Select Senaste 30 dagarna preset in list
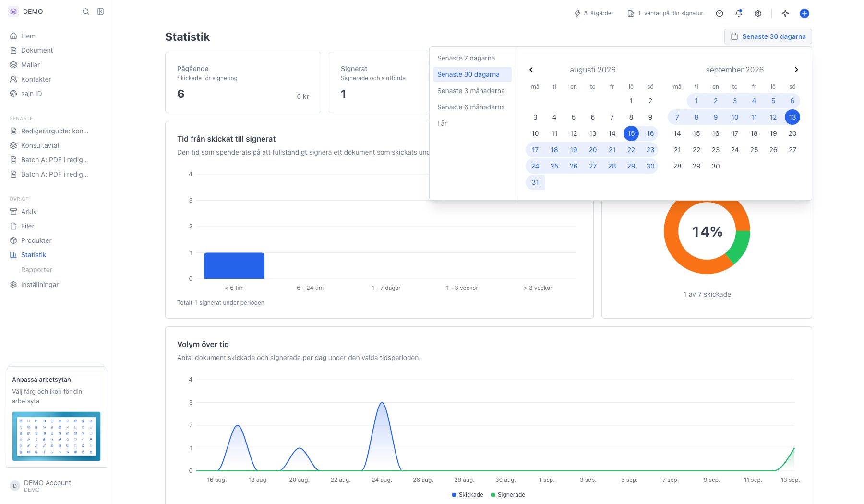This screenshot has width=864, height=504. point(472,74)
